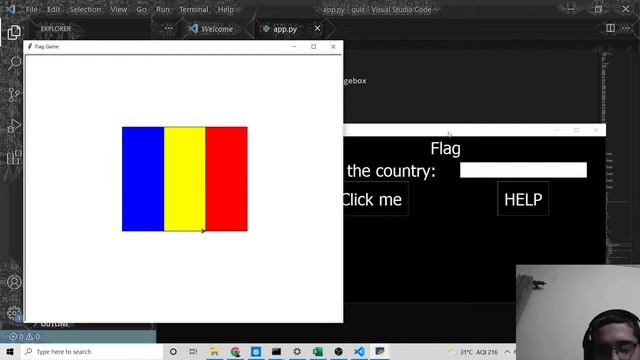Screen dimensions: 640x360
Task: Open Task View on the taskbar
Action: (x=193, y=351)
